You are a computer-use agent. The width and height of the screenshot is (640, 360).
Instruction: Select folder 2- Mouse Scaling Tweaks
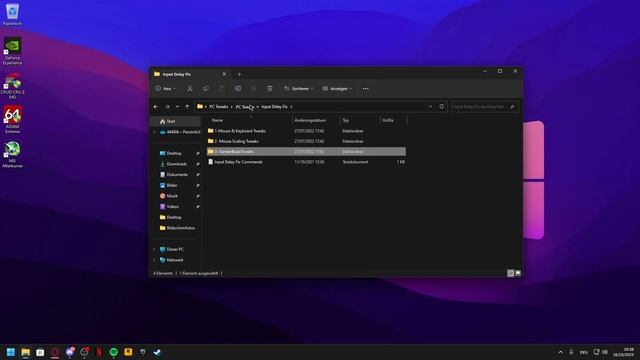(306, 141)
